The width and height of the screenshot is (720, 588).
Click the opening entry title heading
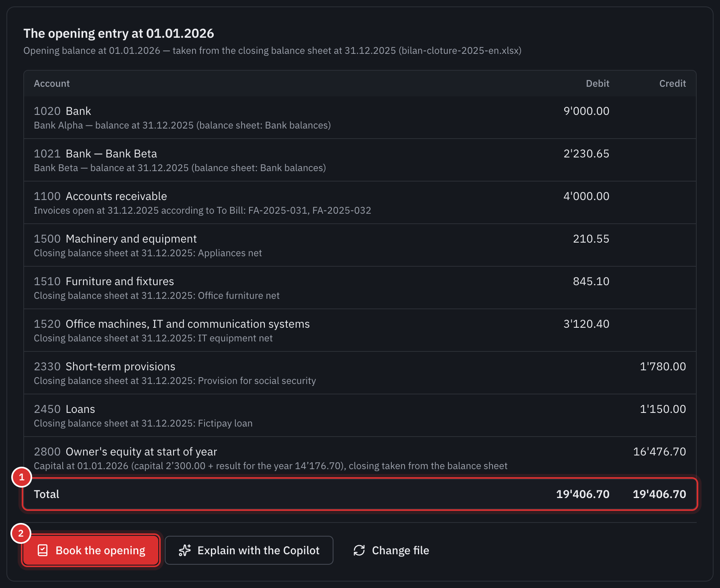click(x=119, y=33)
